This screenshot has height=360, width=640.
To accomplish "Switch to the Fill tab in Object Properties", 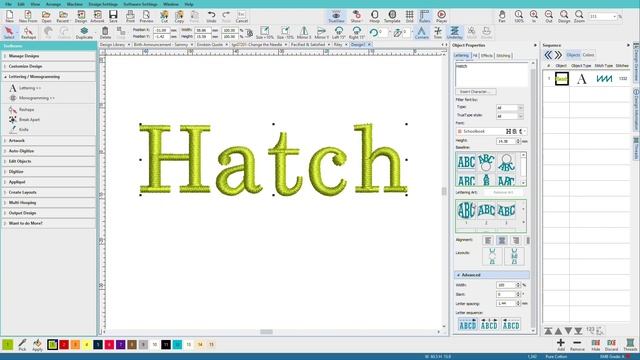I will click(475, 56).
